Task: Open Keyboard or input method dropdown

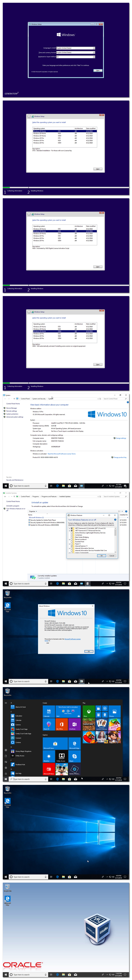Action: click(76, 57)
